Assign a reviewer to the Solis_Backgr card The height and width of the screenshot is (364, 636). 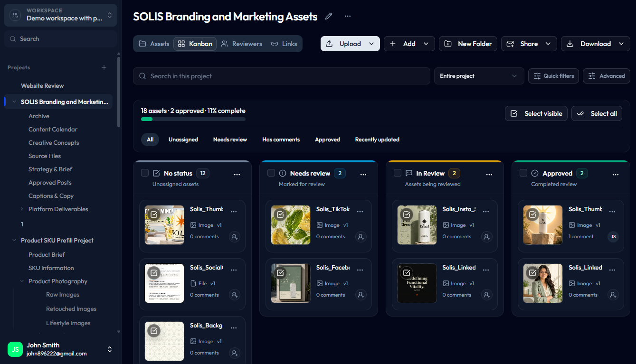[235, 353]
